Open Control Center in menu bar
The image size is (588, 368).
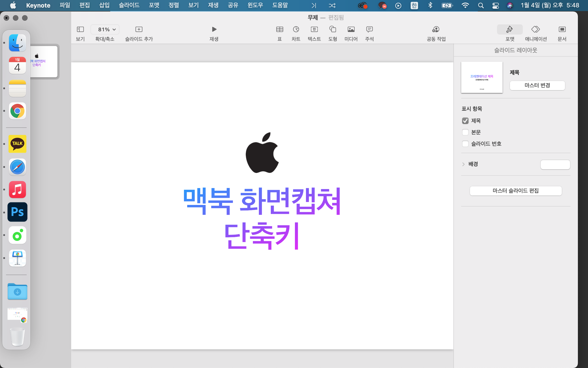click(x=495, y=5)
